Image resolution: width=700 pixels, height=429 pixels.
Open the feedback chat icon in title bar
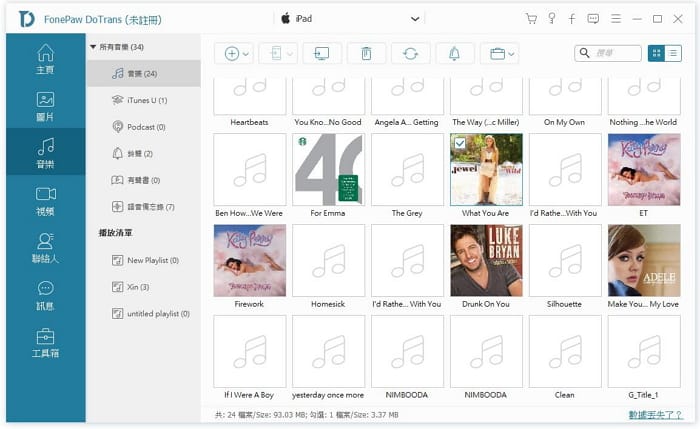pyautogui.click(x=593, y=19)
